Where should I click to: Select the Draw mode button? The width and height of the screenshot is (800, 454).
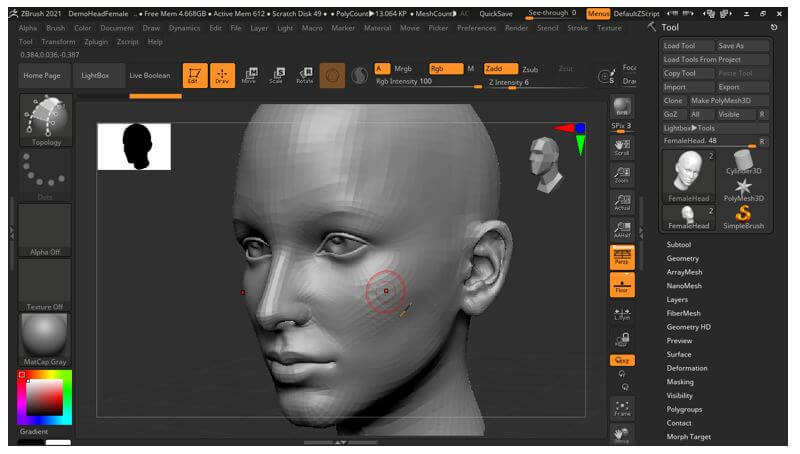click(222, 75)
